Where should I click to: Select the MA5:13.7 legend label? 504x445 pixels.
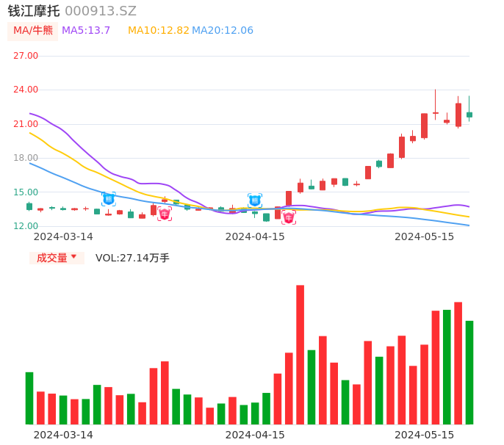pos(86,31)
